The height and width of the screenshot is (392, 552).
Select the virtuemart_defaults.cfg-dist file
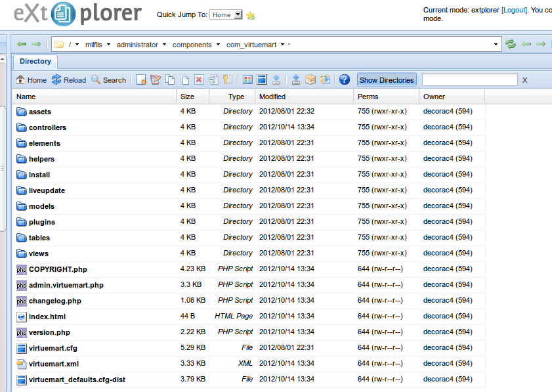click(x=249, y=380)
